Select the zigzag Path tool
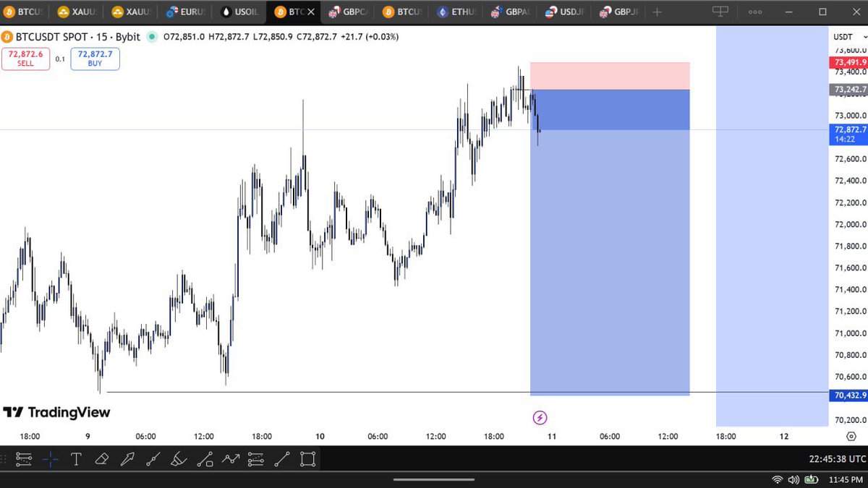Image resolution: width=868 pixels, height=488 pixels. [231, 458]
